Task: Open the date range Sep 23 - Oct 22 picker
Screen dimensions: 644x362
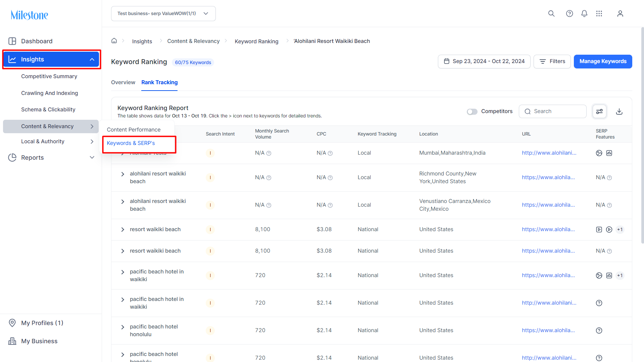Action: (x=484, y=61)
